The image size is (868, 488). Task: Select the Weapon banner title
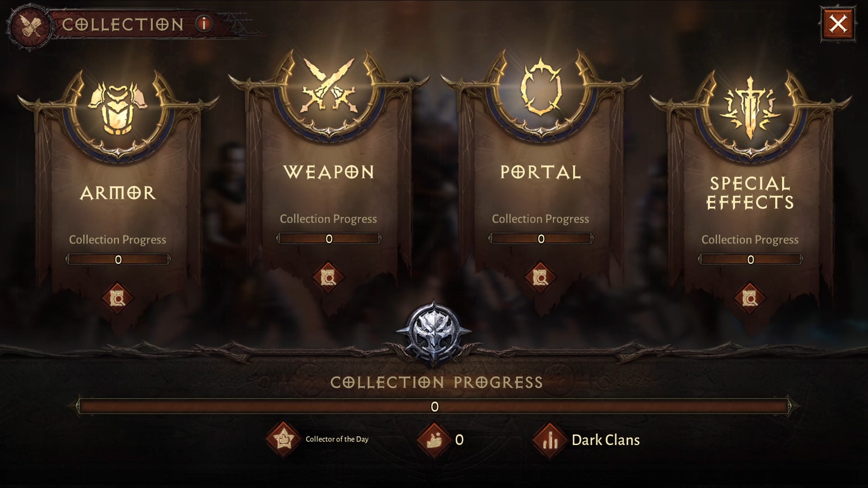pyautogui.click(x=329, y=172)
